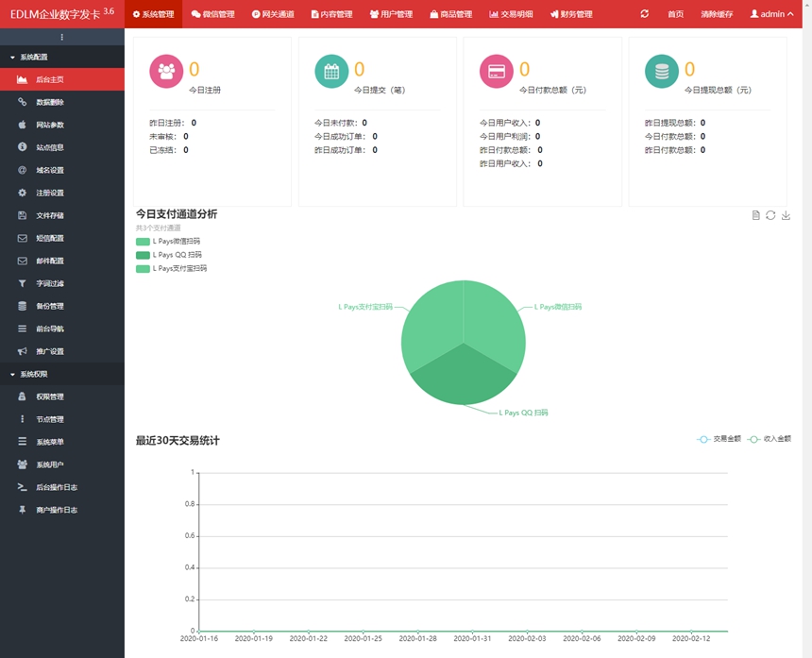This screenshot has width=812, height=658.
Task: Select the 备份管理 database icon in the sidebar
Action: (21, 305)
